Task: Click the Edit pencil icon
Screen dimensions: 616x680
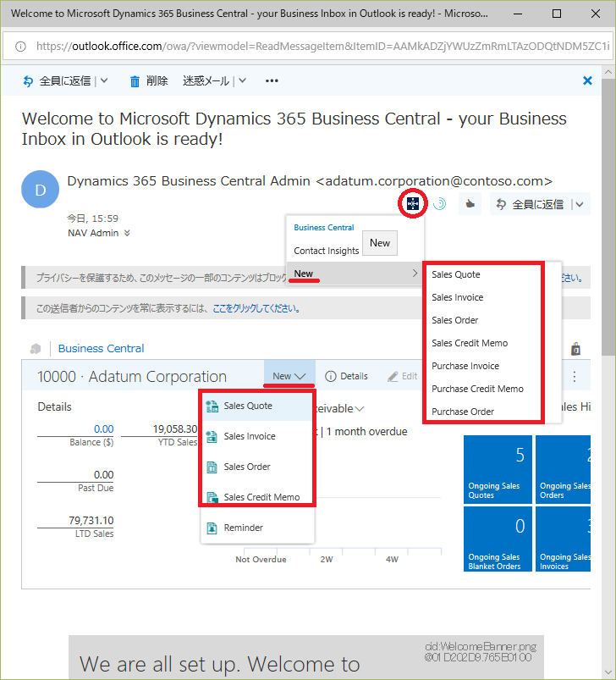Action: click(x=393, y=377)
